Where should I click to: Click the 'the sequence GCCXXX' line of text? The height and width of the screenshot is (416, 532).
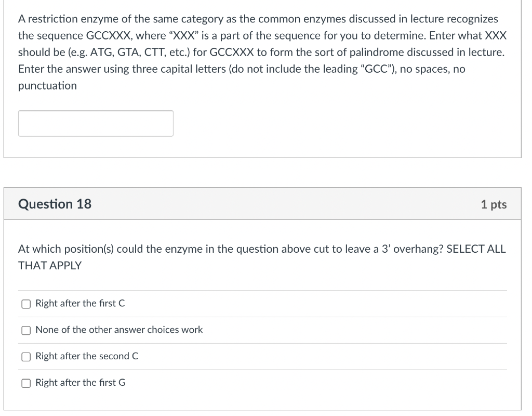pos(262,36)
